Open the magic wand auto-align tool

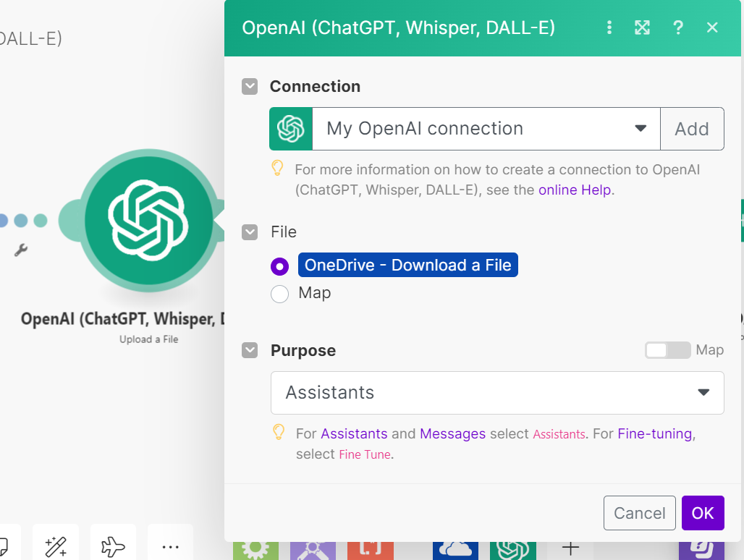(56, 547)
